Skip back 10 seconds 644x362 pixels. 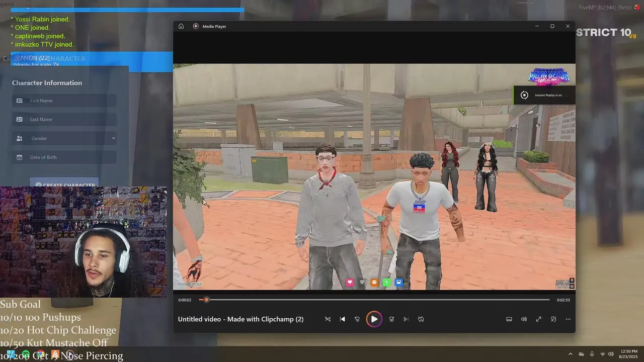click(357, 319)
